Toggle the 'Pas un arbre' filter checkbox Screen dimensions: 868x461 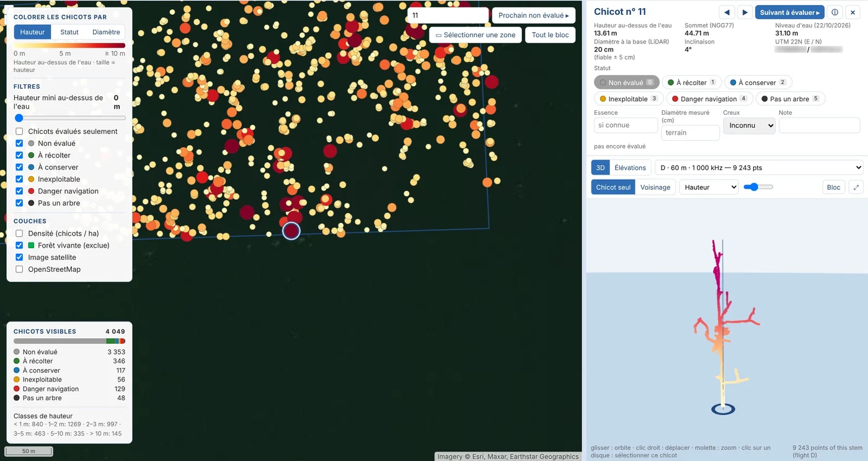tap(19, 203)
